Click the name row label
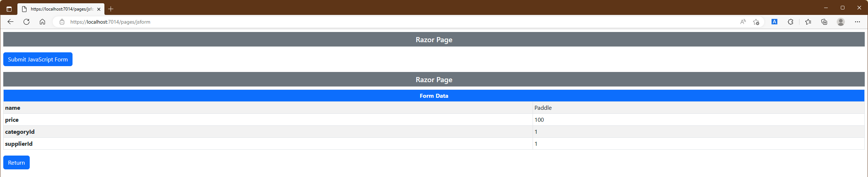This screenshot has width=868, height=177. click(13, 108)
